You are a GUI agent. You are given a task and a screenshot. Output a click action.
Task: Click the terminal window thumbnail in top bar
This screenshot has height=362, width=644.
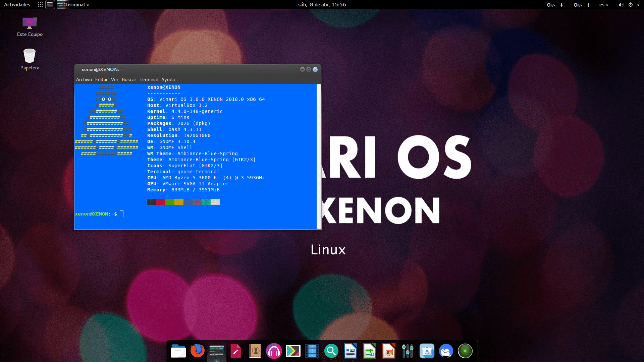coord(50,5)
